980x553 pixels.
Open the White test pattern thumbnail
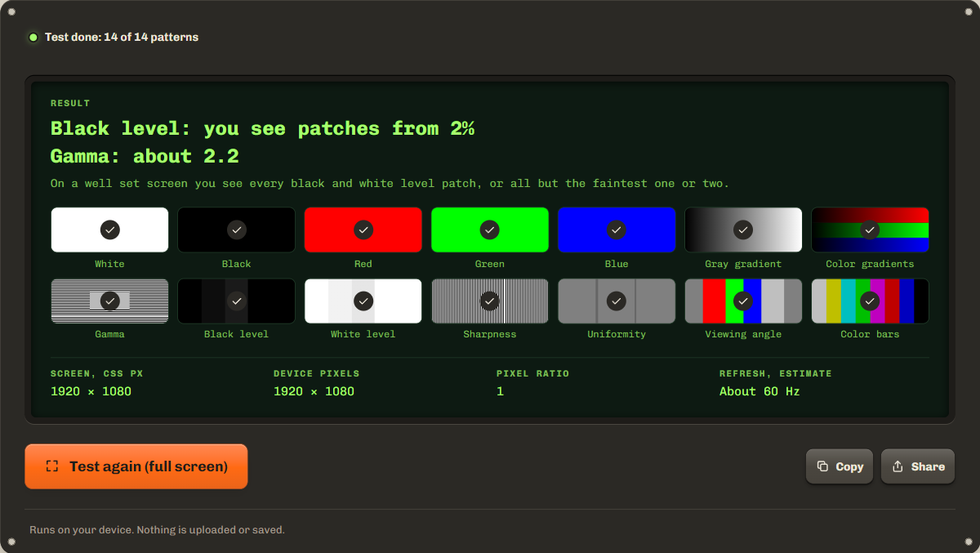click(x=109, y=230)
